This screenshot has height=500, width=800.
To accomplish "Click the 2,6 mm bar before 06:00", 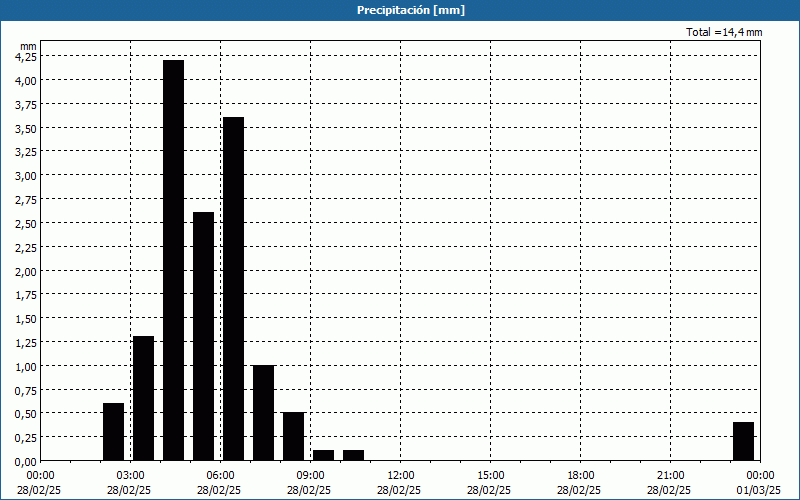I will (x=204, y=336).
